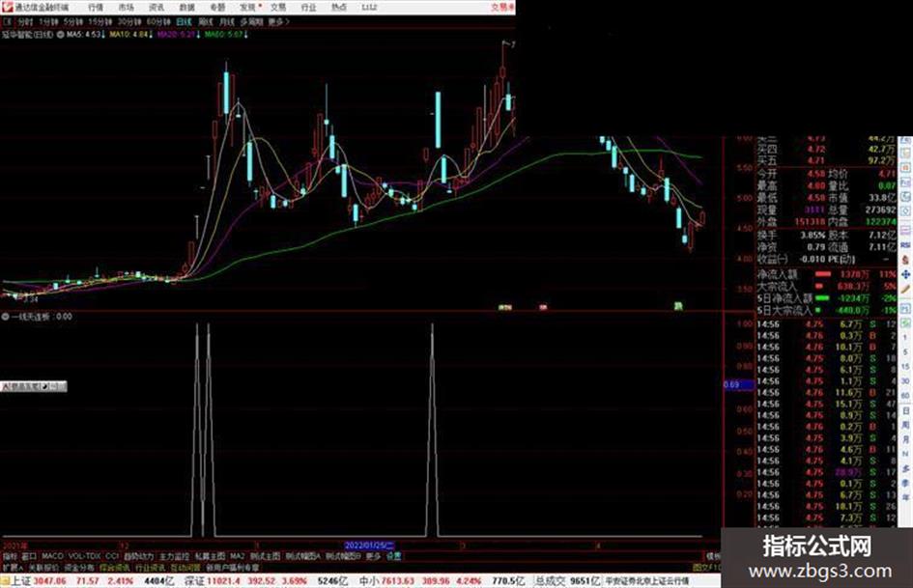Select the MA2 indicator tab
The height and width of the screenshot is (588, 913).
[237, 556]
